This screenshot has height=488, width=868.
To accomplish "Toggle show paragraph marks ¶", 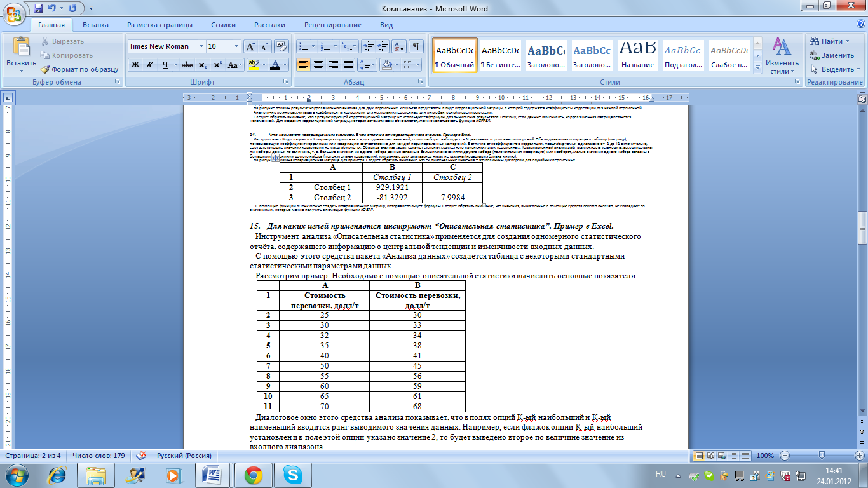I will 416,46.
